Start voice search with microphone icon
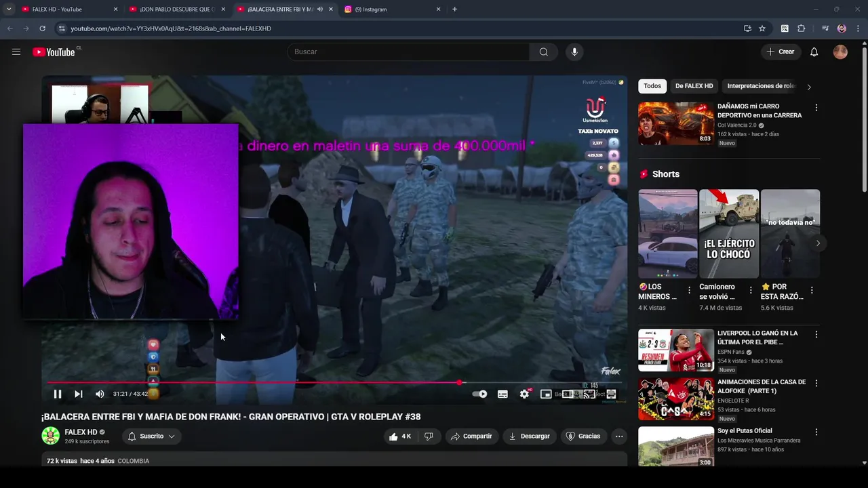The height and width of the screenshot is (488, 868). click(x=574, y=52)
